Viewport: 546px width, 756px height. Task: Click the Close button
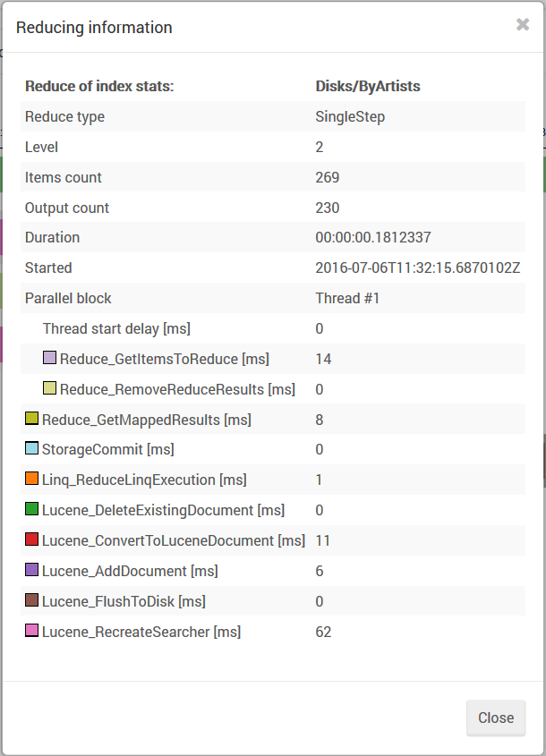point(496,718)
